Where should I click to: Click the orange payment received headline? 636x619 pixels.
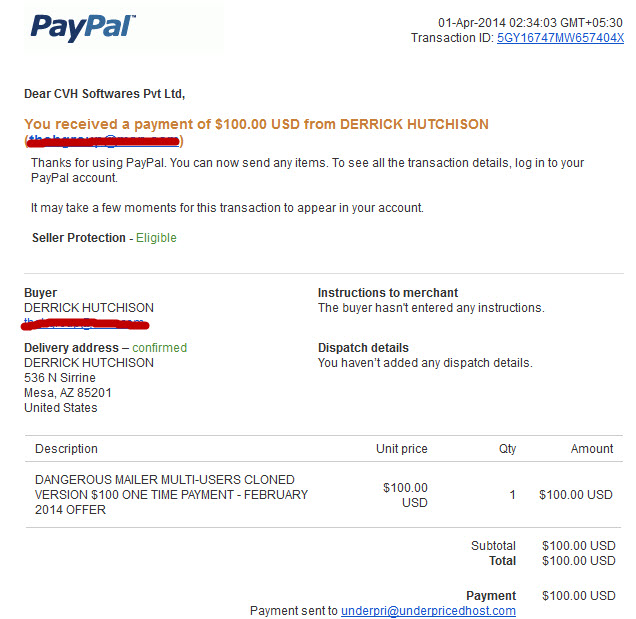pyautogui.click(x=256, y=124)
